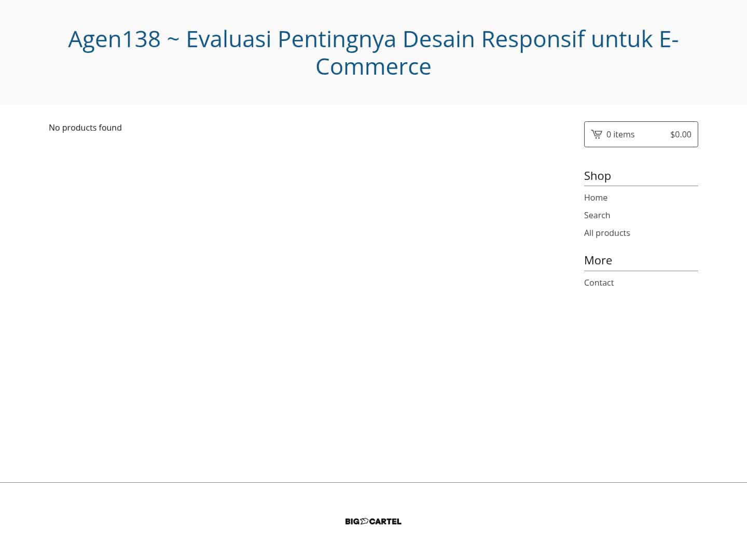Click the Shop section heading
This screenshot has width=747, height=560.
(598, 176)
